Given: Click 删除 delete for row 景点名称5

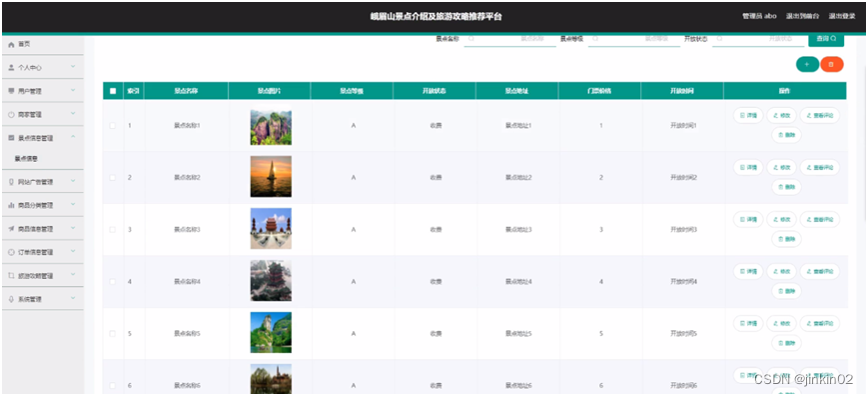Looking at the screenshot, I should 787,343.
